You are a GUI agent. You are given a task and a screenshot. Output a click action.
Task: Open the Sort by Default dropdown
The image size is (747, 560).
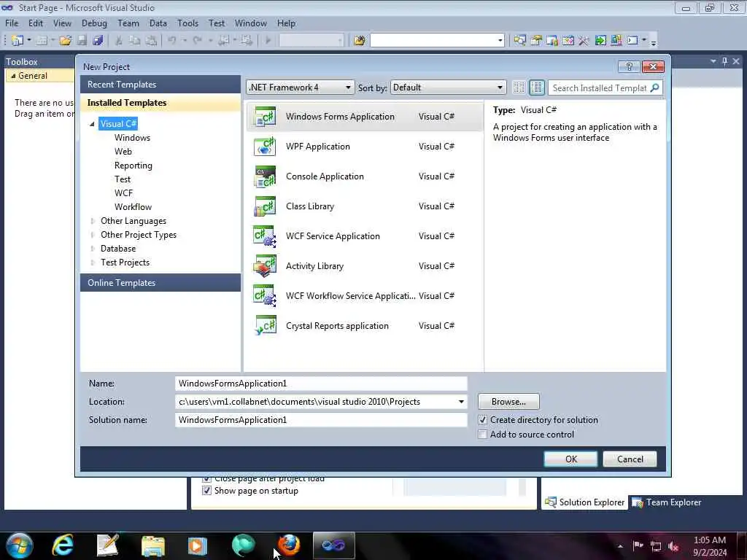(448, 87)
